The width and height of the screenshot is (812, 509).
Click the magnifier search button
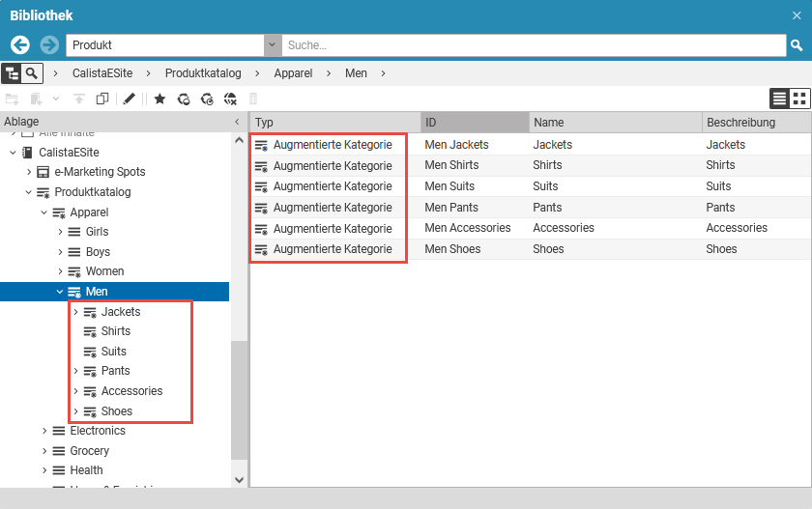pyautogui.click(x=797, y=45)
